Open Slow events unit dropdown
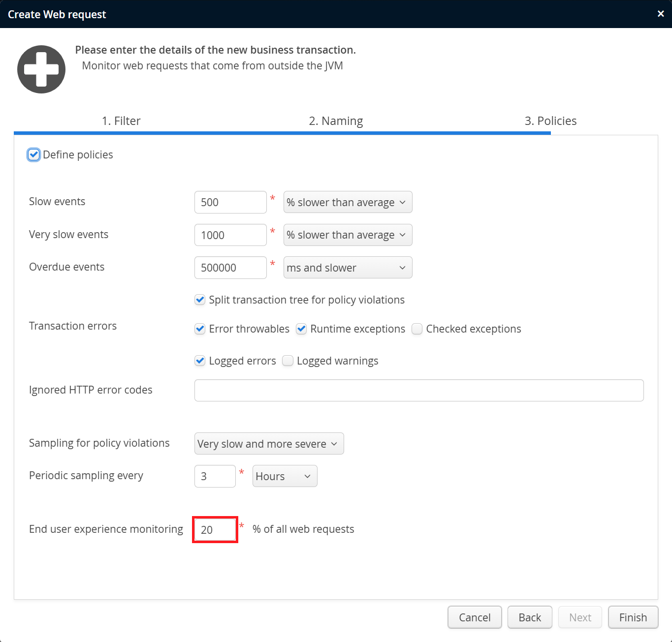The height and width of the screenshot is (642, 672). click(x=348, y=202)
